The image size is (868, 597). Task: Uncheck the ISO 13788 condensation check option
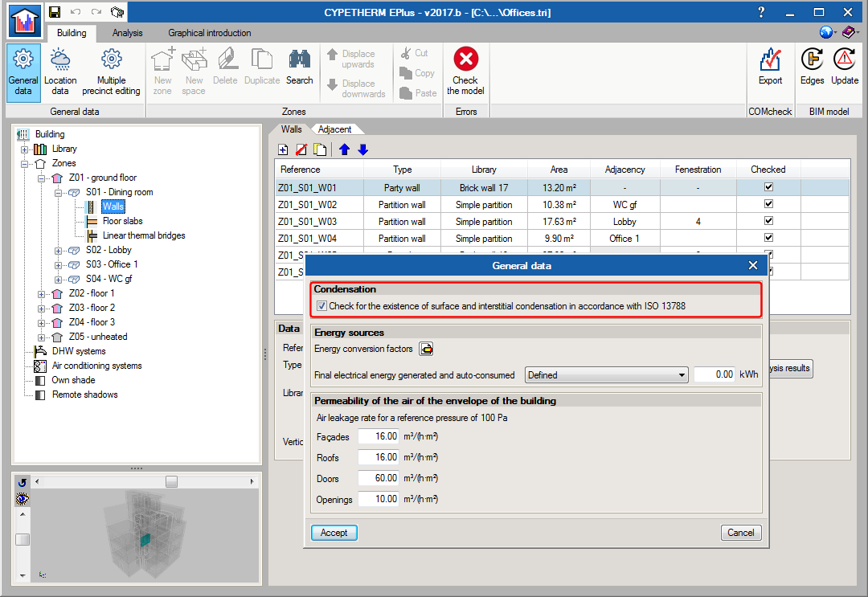[x=322, y=306]
